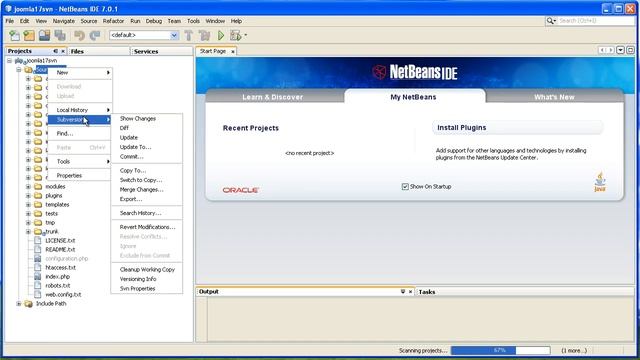Open the Debug Project dropdown arrow
The width and height of the screenshot is (640, 360).
coord(246,36)
